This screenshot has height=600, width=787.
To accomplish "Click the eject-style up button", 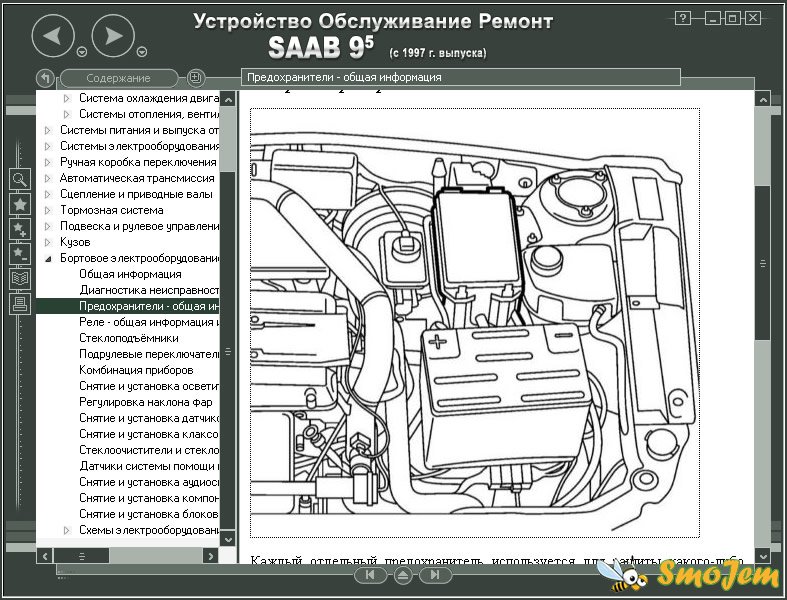I will [x=403, y=575].
